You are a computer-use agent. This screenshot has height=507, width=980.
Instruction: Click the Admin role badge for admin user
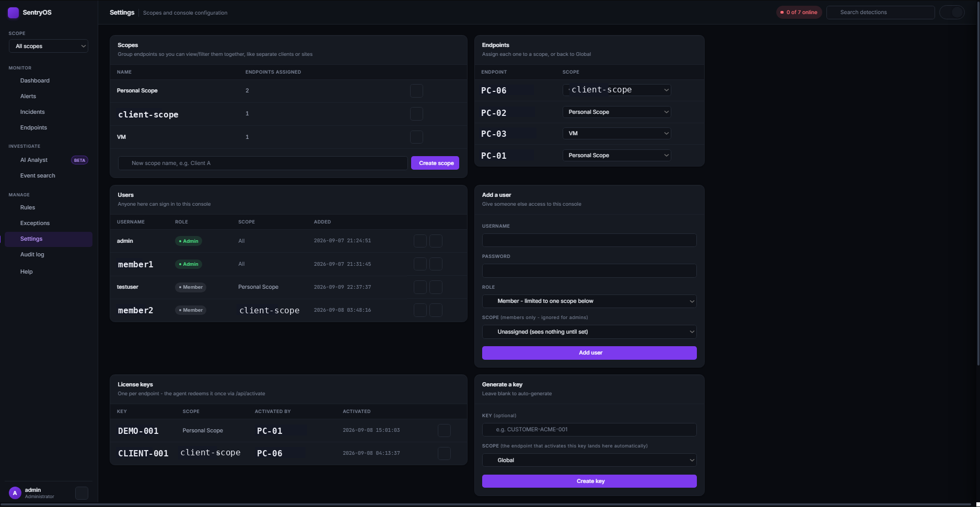pyautogui.click(x=189, y=241)
